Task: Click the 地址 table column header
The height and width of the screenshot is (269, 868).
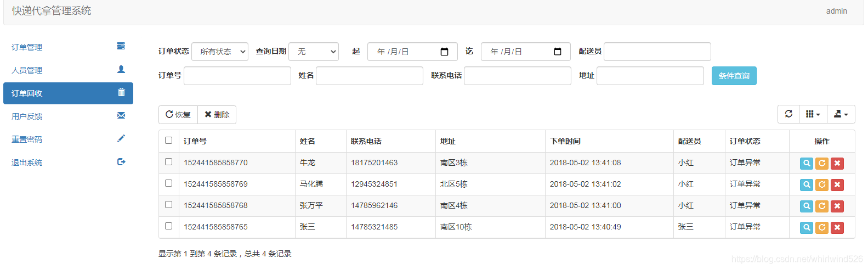Action: click(x=447, y=141)
